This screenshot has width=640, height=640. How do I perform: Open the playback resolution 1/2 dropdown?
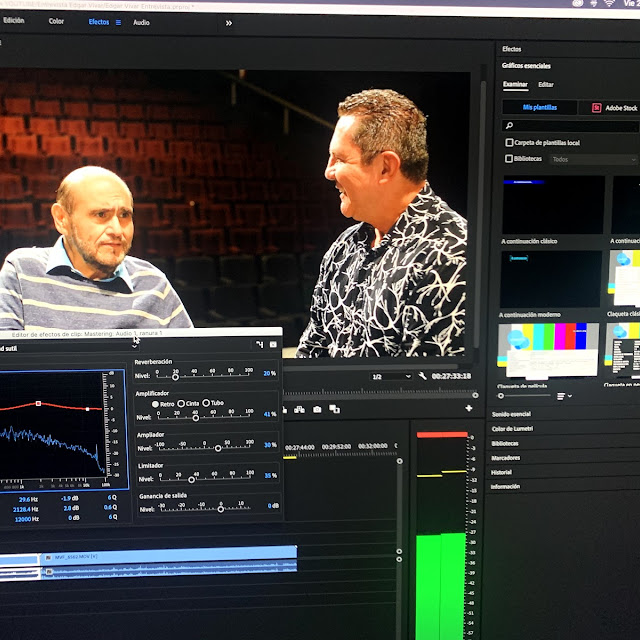click(x=390, y=376)
